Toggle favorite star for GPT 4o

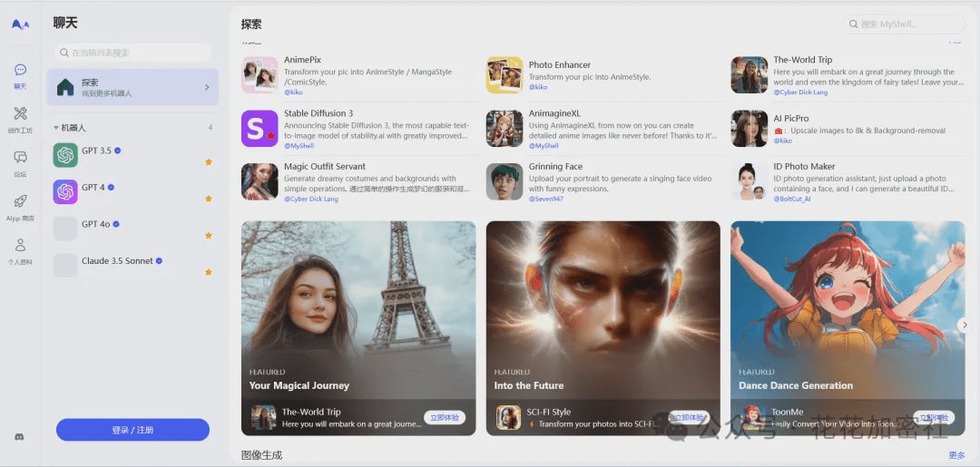click(x=209, y=236)
